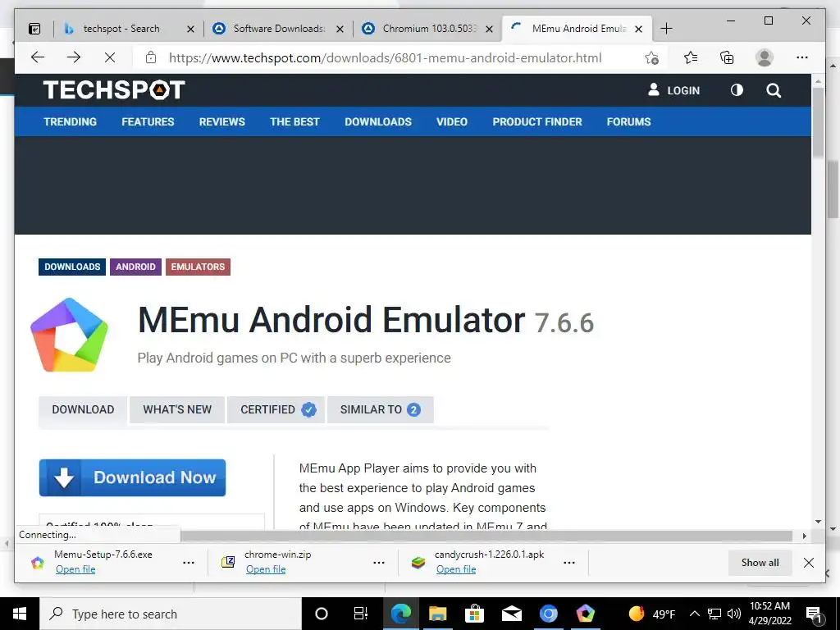
Task: Switch to techspot - Search tab
Action: [121, 29]
